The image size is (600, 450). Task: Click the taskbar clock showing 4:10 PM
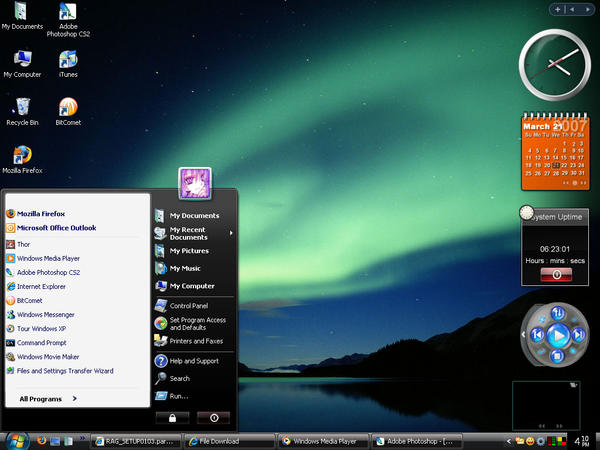tap(582, 441)
